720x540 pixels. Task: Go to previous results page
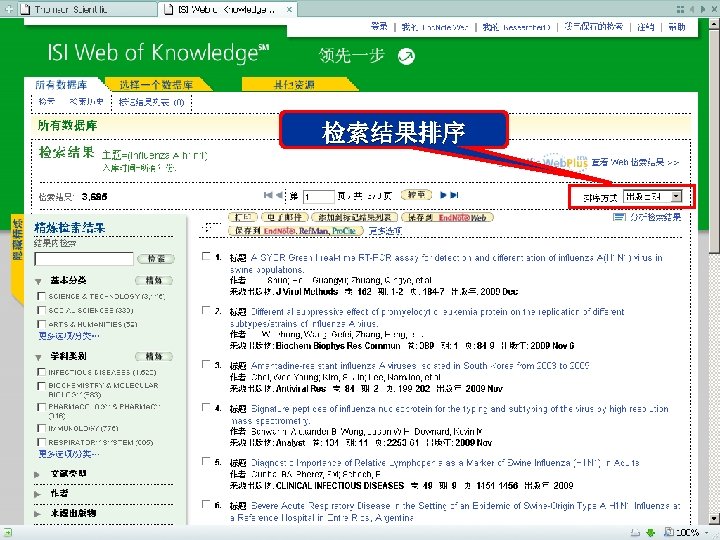279,195
